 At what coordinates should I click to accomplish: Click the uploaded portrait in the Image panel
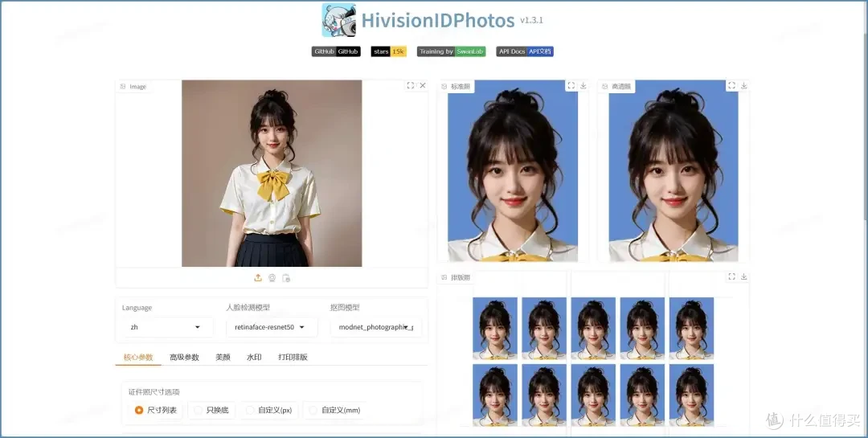[x=272, y=174]
